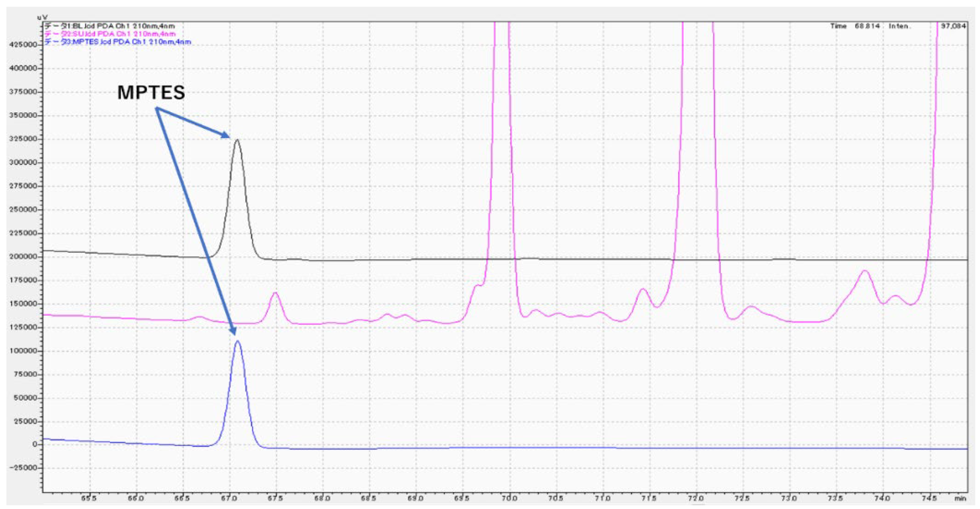Click the 200000 tick on the intensity axis
The height and width of the screenshot is (509, 980).
(x=23, y=257)
